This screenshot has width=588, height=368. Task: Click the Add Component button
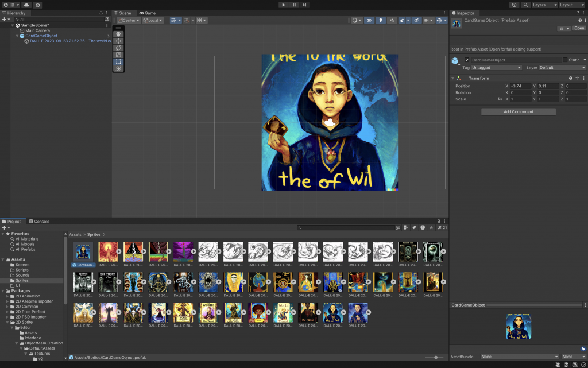pos(519,112)
